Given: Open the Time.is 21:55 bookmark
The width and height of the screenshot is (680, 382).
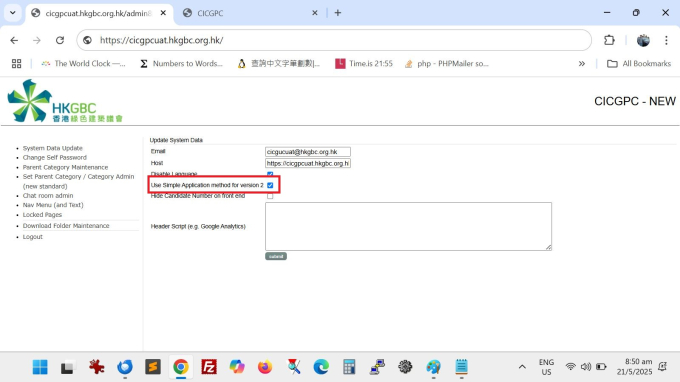Looking at the screenshot, I should click(364, 64).
